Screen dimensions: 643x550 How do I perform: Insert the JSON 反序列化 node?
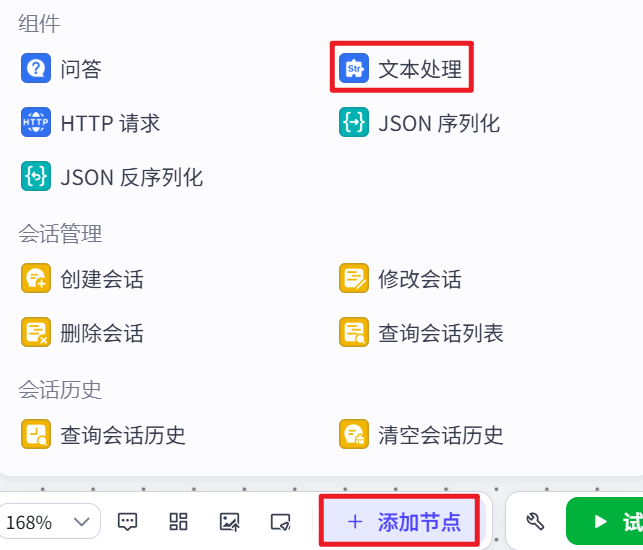[x=112, y=176]
